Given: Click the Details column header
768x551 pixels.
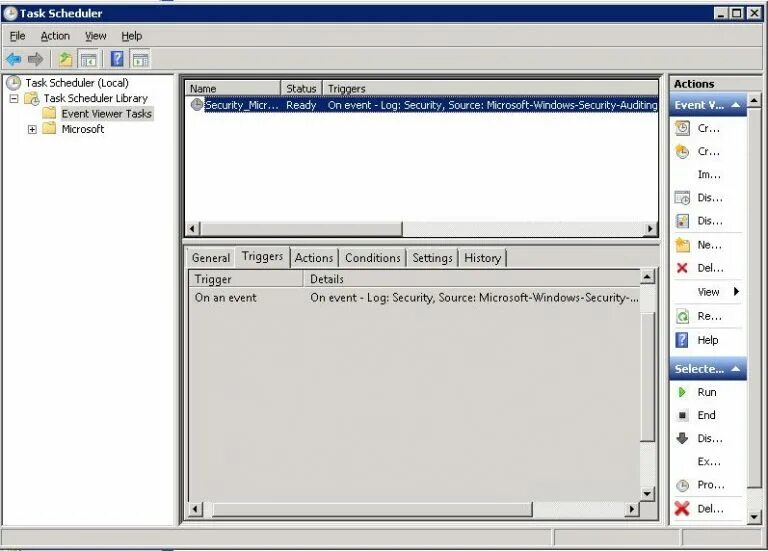Looking at the screenshot, I should pyautogui.click(x=472, y=279).
